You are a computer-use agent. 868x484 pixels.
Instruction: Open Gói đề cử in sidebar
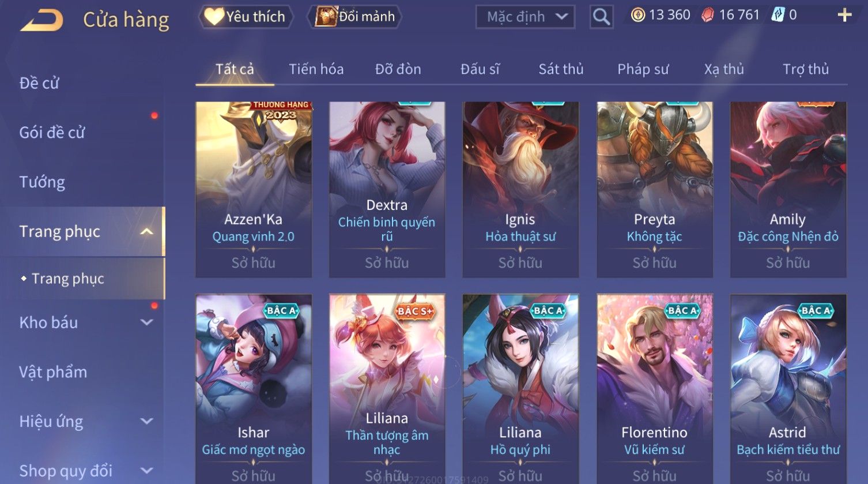click(x=52, y=133)
